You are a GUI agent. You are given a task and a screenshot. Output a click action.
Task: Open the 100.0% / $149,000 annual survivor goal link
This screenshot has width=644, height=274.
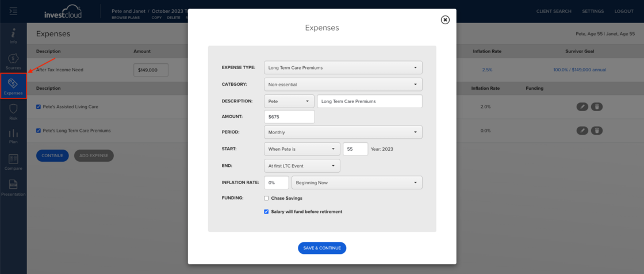point(580,70)
